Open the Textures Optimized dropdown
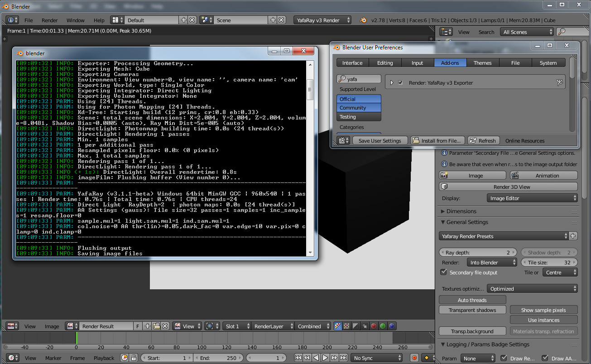The height and width of the screenshot is (364, 591). [x=532, y=288]
